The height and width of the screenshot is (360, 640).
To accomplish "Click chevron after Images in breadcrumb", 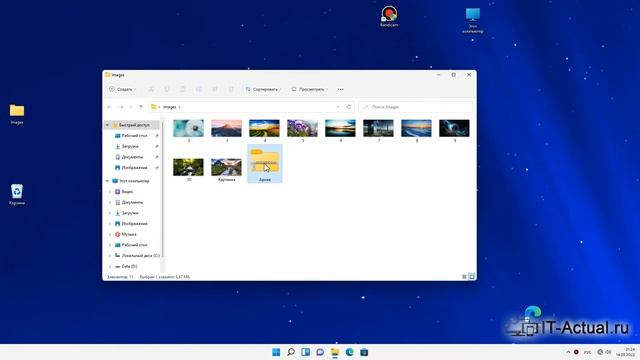I will pyautogui.click(x=180, y=107).
